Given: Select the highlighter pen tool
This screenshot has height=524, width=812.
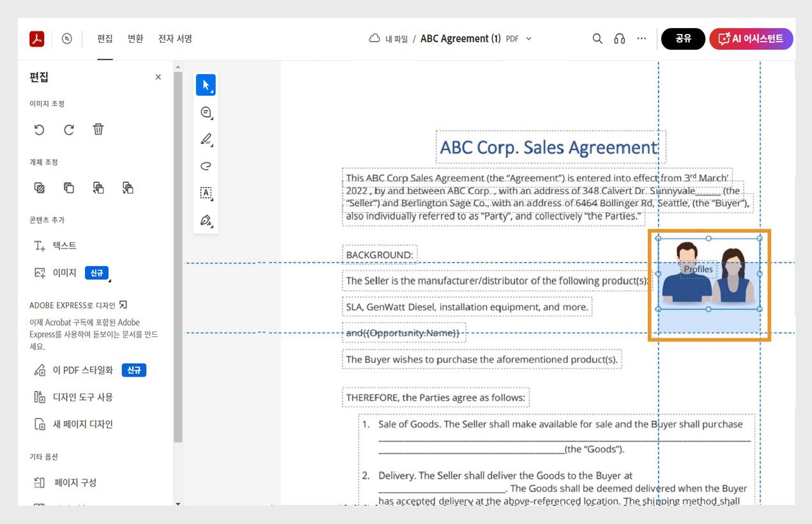Looking at the screenshot, I should [206, 139].
